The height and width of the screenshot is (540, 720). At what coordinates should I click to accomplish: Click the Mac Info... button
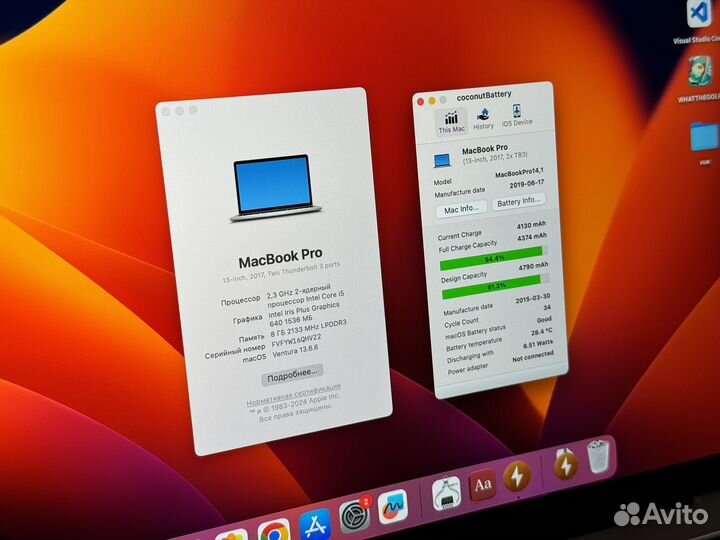(x=461, y=209)
